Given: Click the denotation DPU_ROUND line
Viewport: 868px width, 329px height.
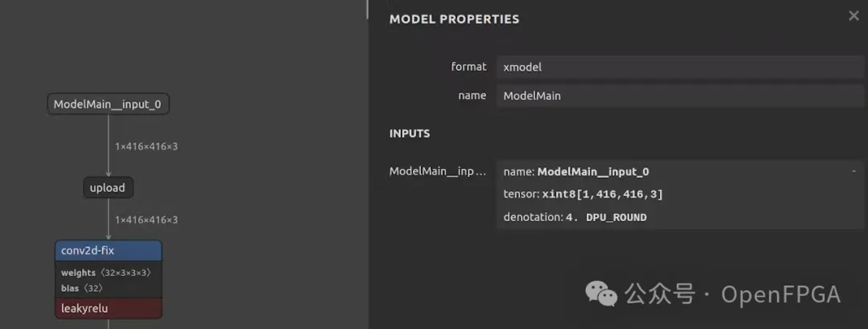Looking at the screenshot, I should pyautogui.click(x=575, y=217).
